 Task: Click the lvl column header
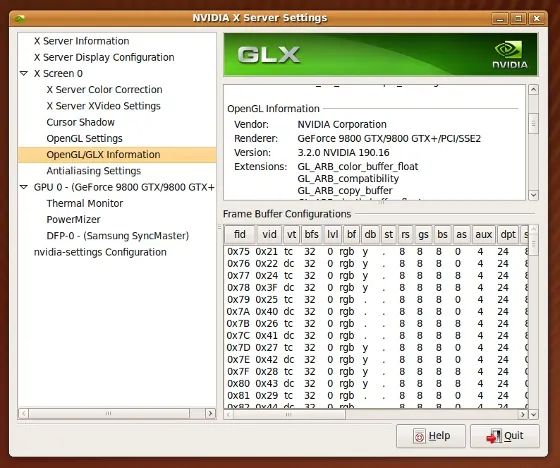point(332,235)
